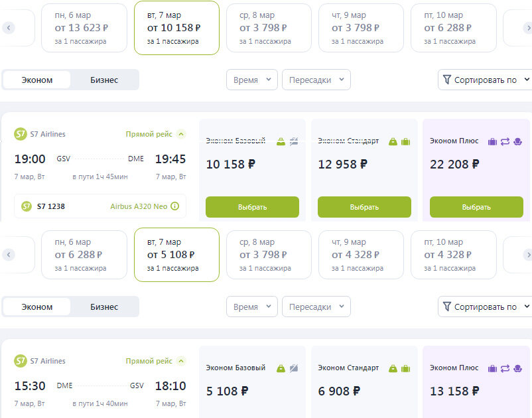The width and height of the screenshot is (532, 418).
Task: Click no-baggage icon in lower Эконом Базовый card
Action: click(294, 368)
